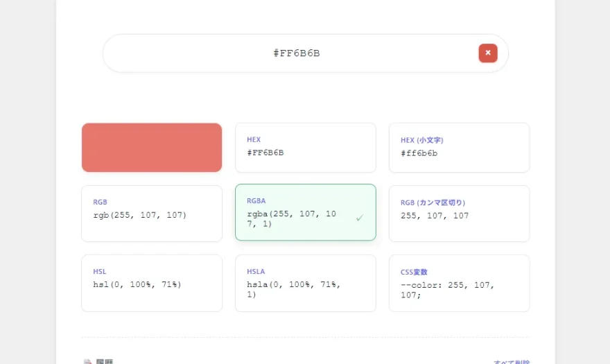Copy the HSL hsl(0, 100%, 71%) card
Screen dimensions: 610x364
152,283
